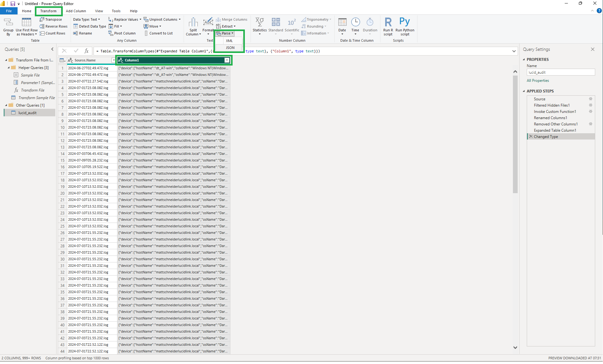Screen dimensions: 603x364
Task: Choose JSON from Parse menu
Action: [x=229, y=48]
